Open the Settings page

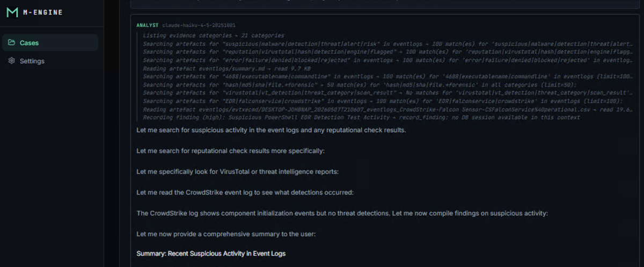[x=50, y=61]
